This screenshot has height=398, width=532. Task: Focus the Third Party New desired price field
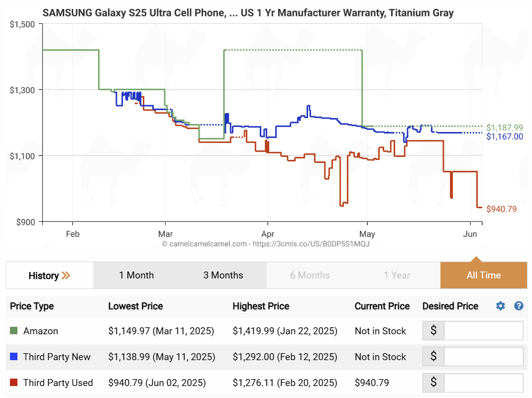tap(483, 357)
